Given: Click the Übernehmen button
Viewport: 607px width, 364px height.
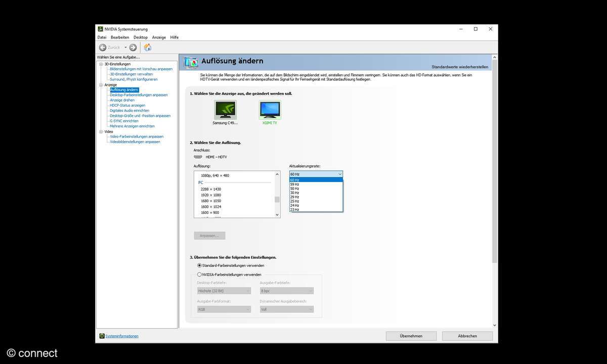Looking at the screenshot, I should tap(411, 336).
